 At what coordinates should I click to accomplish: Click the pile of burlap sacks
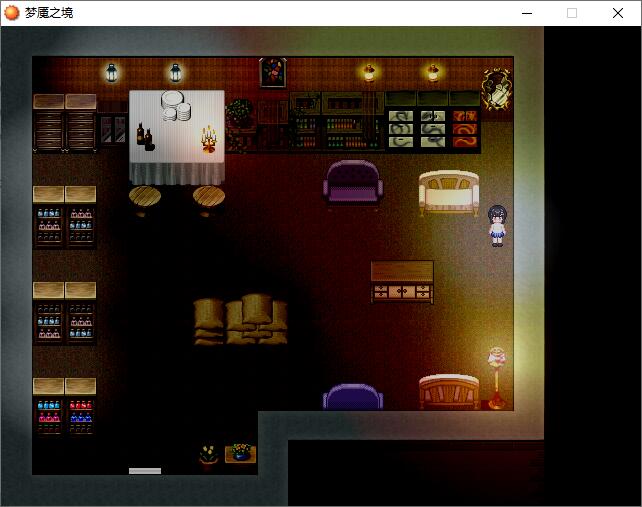[240, 319]
